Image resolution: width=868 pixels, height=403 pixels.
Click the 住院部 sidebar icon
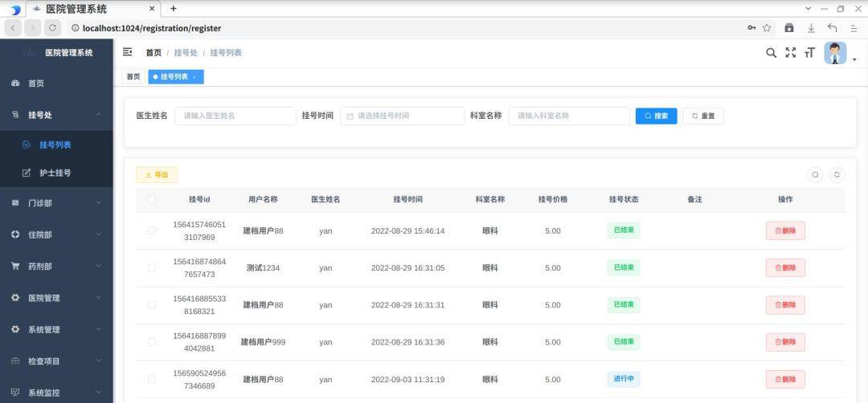click(x=15, y=234)
